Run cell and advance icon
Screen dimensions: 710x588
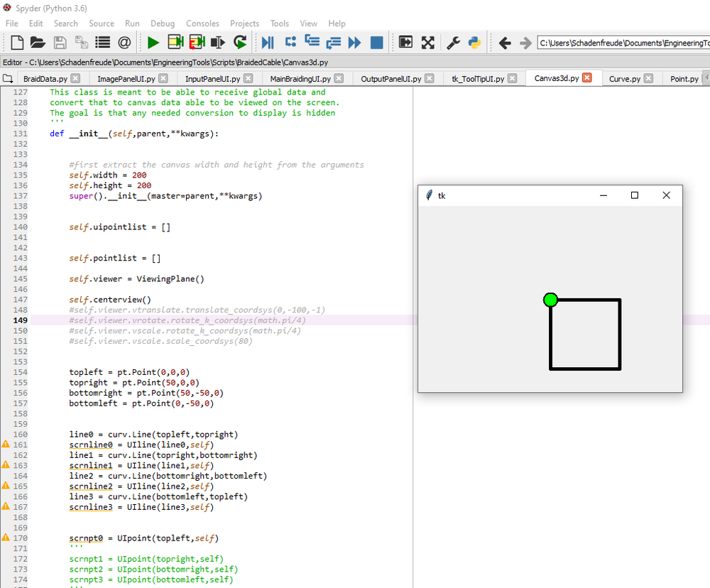pos(197,42)
